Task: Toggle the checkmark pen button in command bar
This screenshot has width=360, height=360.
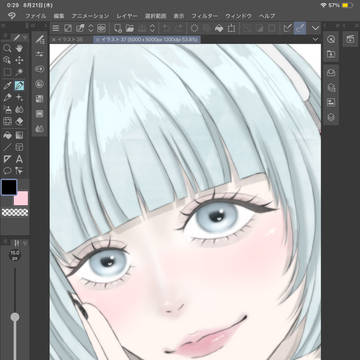Action: click(x=287, y=28)
